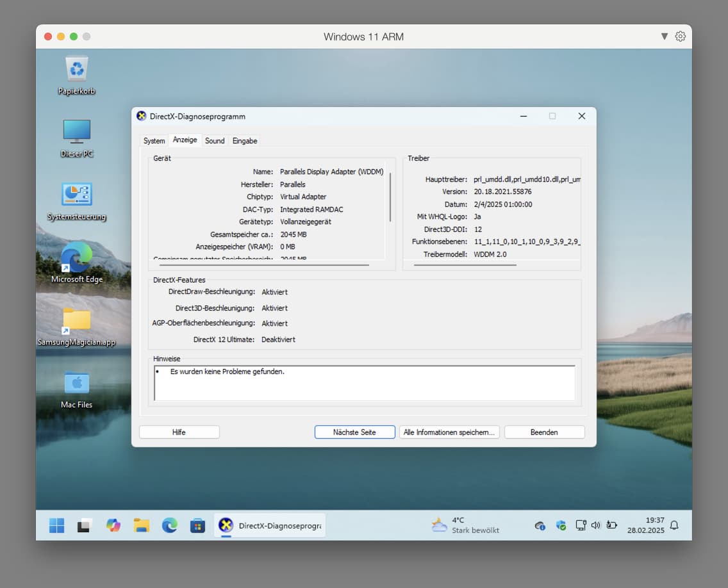728x588 pixels.
Task: Click the DirectX-Diagnoseprogramm taskbar button
Action: [x=270, y=525]
